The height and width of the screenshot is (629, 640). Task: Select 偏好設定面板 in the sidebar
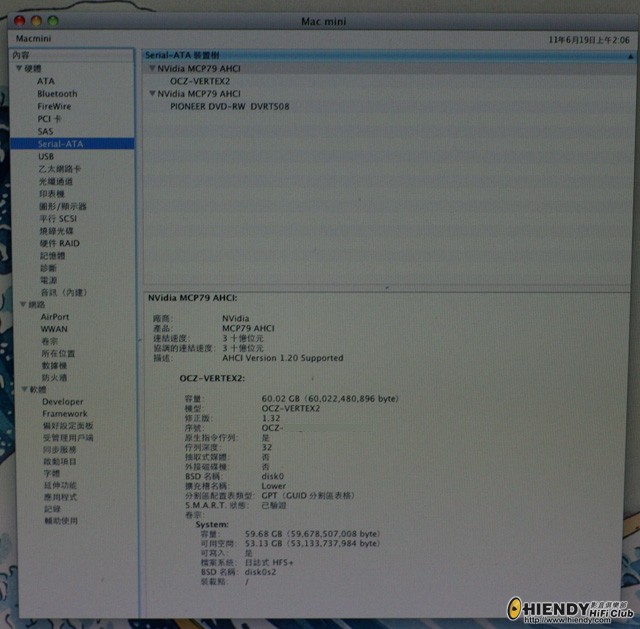pos(68,426)
